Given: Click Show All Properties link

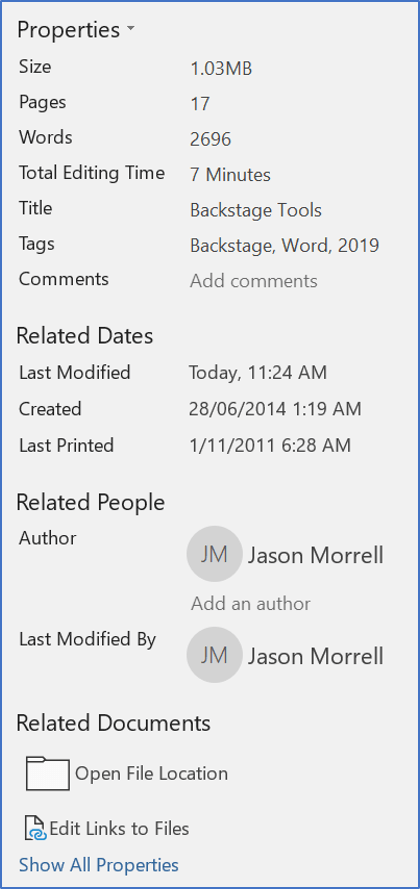Looking at the screenshot, I should pyautogui.click(x=99, y=865).
